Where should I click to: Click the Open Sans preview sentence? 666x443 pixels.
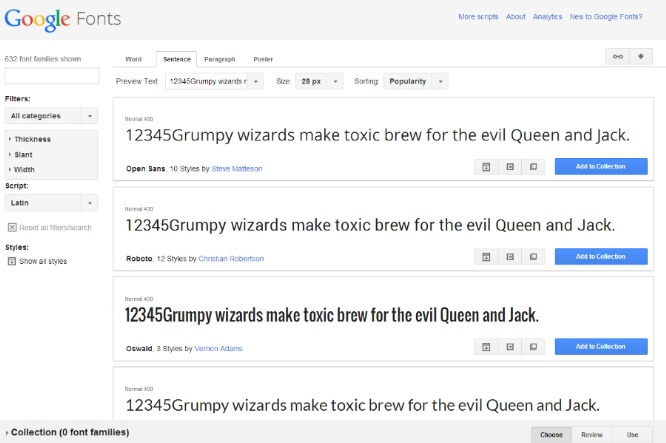click(378, 136)
